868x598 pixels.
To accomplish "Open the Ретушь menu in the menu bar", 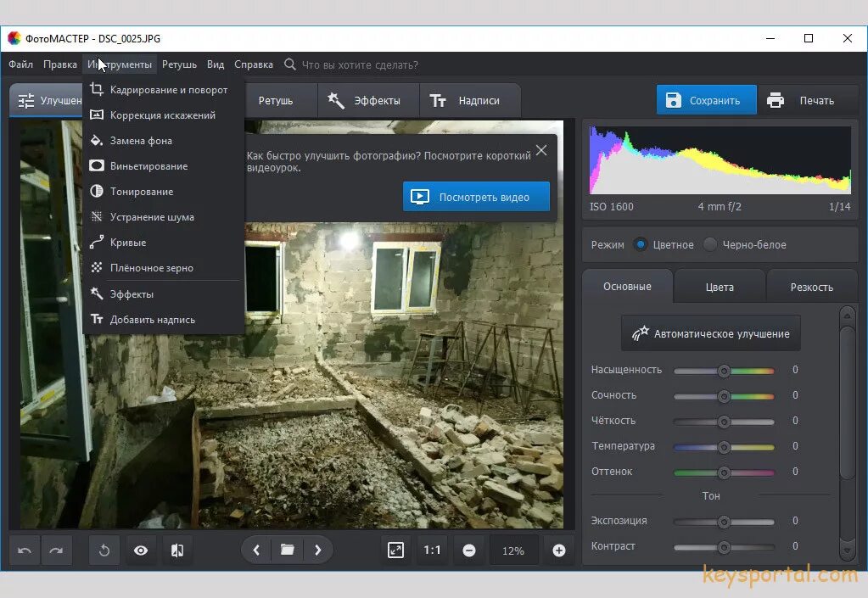I will pos(179,64).
